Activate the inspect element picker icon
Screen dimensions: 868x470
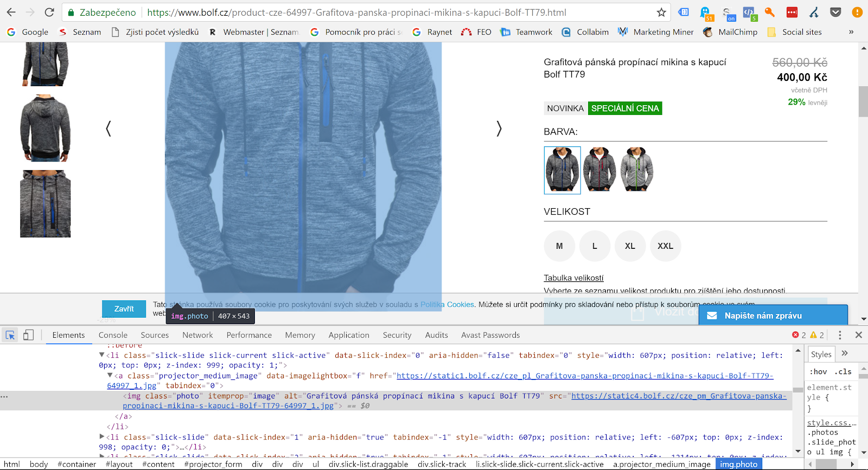pos(10,335)
